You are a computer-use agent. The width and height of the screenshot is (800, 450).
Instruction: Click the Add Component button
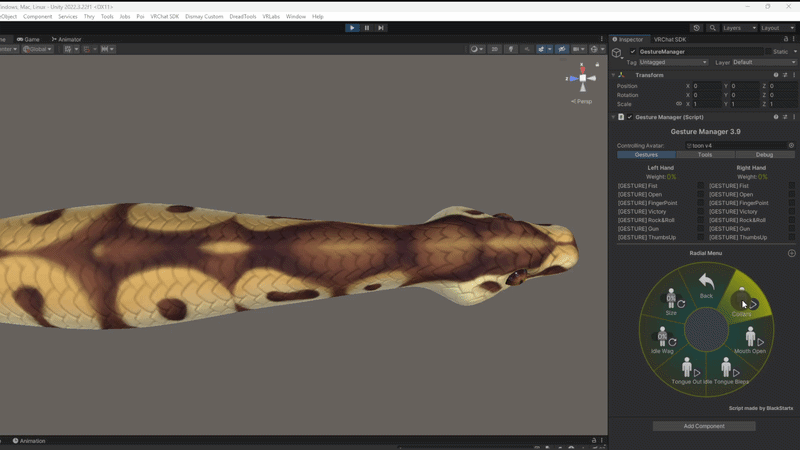(704, 426)
